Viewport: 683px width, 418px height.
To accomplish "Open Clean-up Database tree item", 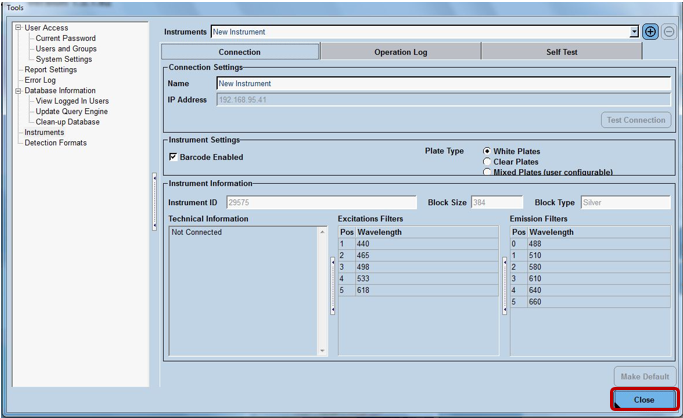I will [67, 122].
